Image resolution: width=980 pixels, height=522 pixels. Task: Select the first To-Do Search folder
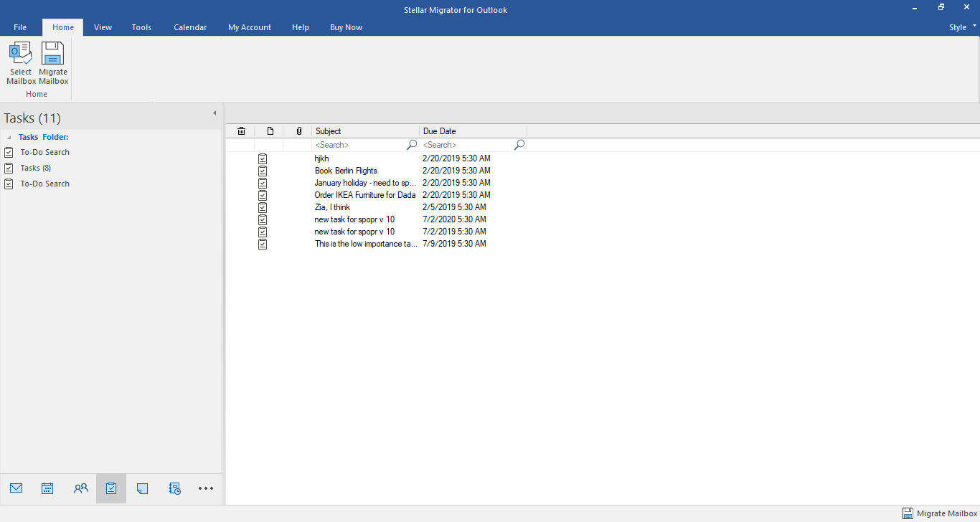coord(44,152)
